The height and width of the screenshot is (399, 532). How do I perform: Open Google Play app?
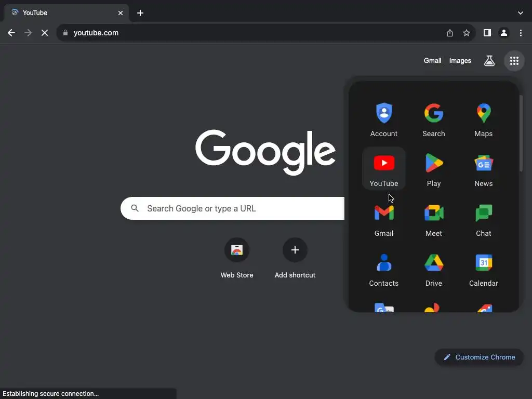(x=434, y=169)
